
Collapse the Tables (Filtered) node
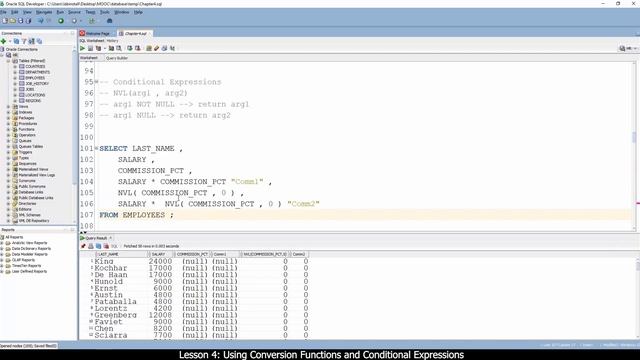click(9, 61)
